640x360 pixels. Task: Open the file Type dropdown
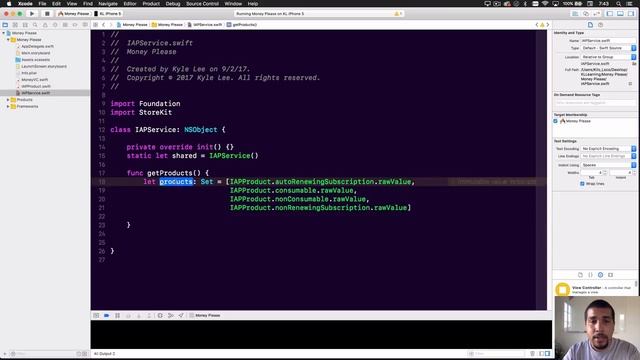608,48
